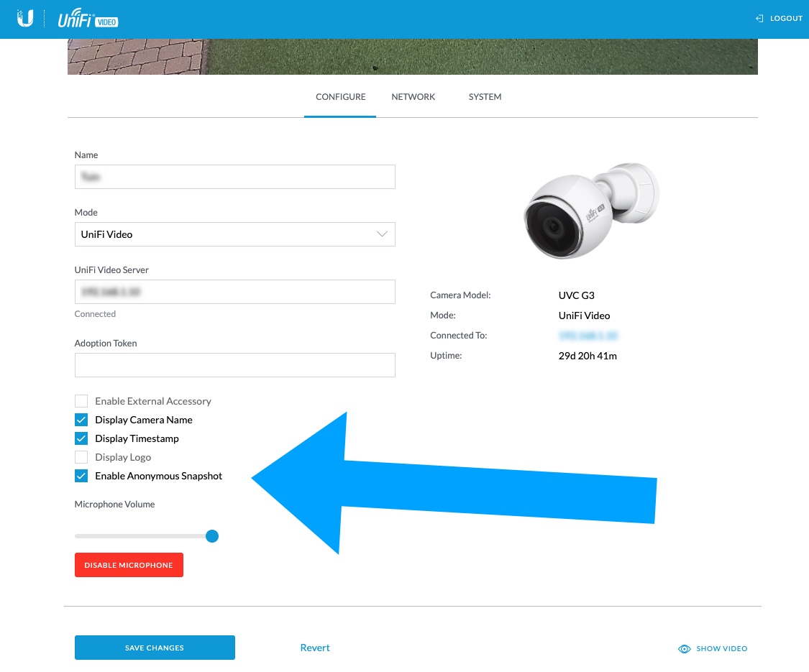Toggle Enable Anonymous Snapshot checkbox

81,476
